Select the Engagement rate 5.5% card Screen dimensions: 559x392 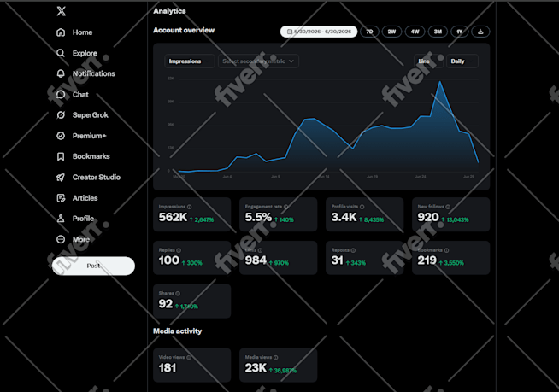click(x=278, y=214)
